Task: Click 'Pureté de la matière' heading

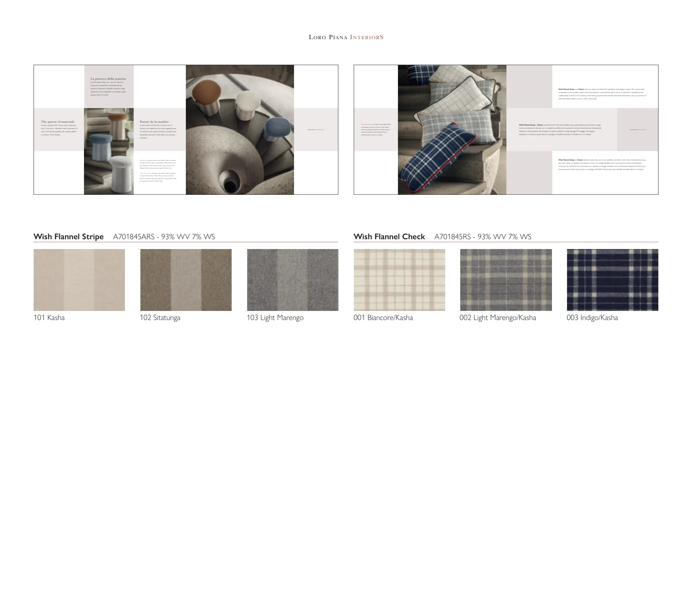Action: click(x=154, y=122)
